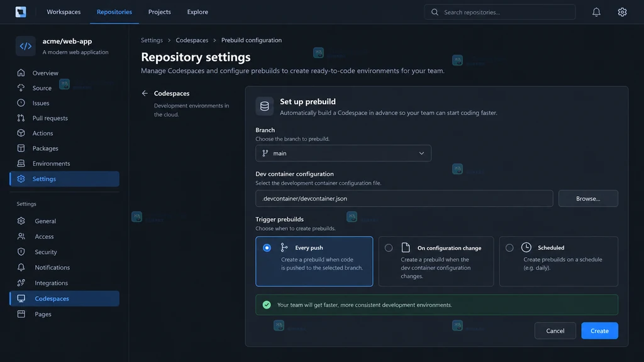Viewport: 644px width, 362px height.
Task: Click the Notifications bell in settings list
Action: click(21, 267)
